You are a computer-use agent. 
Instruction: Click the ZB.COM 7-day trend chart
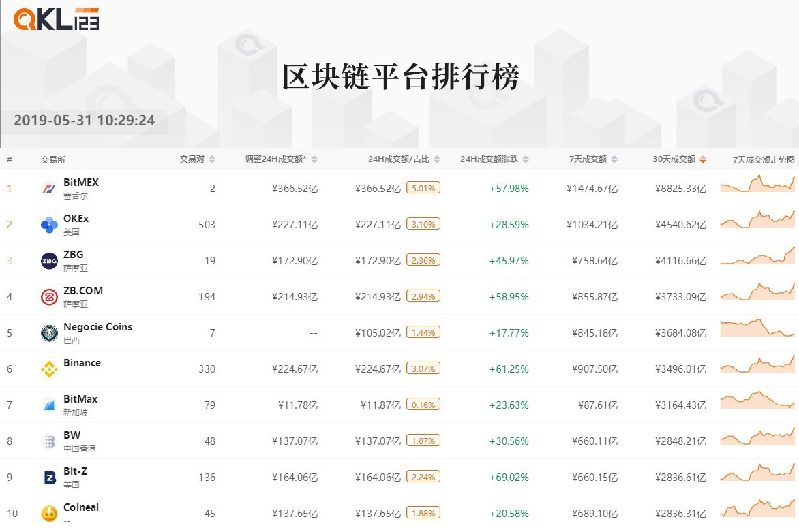coord(757,292)
